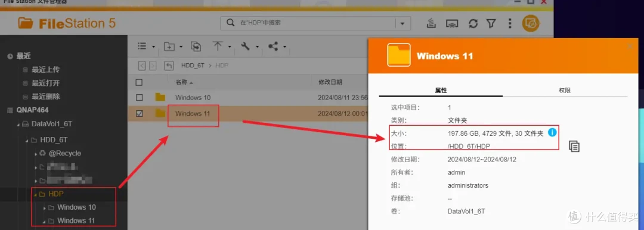This screenshot has width=644, height=230.
Task: Click the location value /HDD_6T/HDP
Action: [469, 146]
